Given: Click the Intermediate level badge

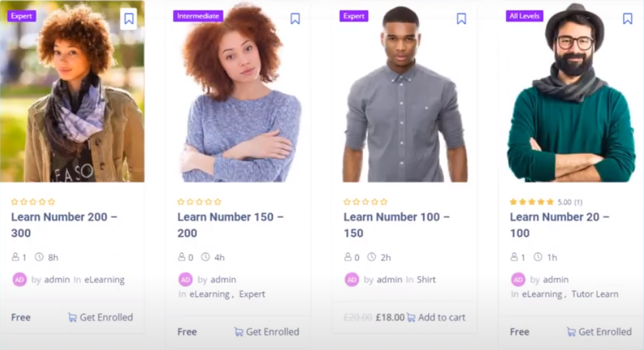Looking at the screenshot, I should tap(198, 16).
